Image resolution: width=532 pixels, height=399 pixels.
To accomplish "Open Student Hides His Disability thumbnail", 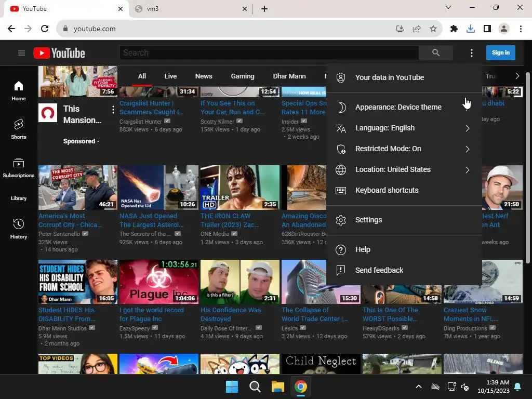I will click(x=78, y=282).
